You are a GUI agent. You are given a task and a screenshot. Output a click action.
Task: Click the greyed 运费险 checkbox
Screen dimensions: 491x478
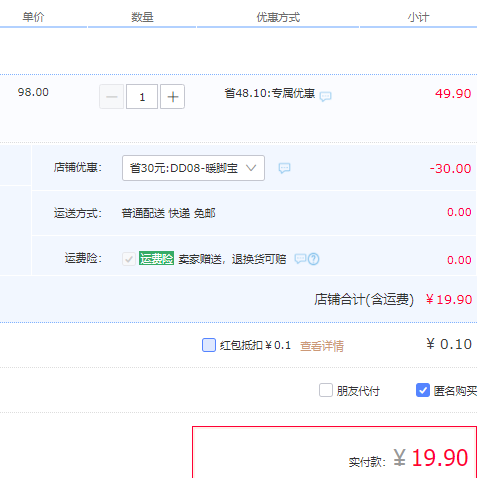129,259
